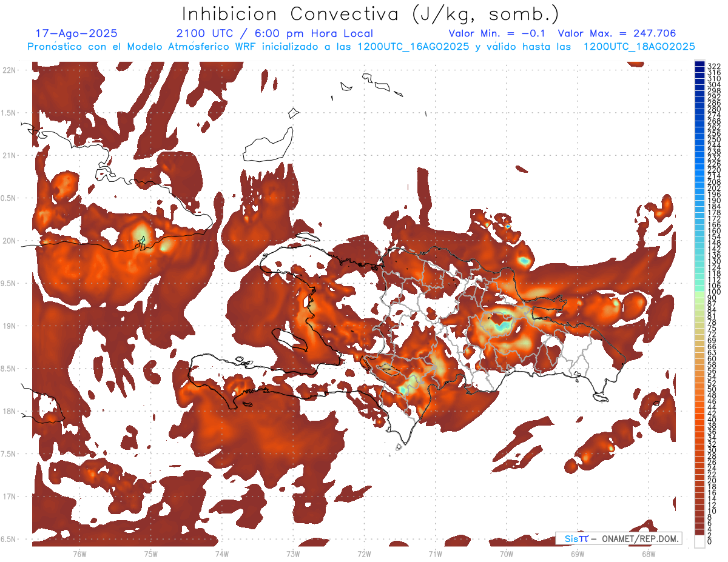Click the colorbar value label "100"
The image size is (728, 562).
pyautogui.click(x=714, y=292)
